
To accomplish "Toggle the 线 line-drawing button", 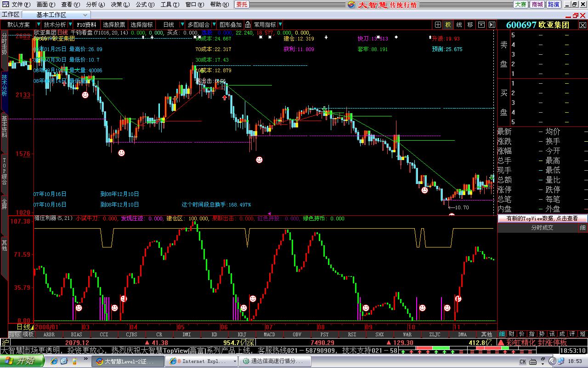I will [459, 24].
